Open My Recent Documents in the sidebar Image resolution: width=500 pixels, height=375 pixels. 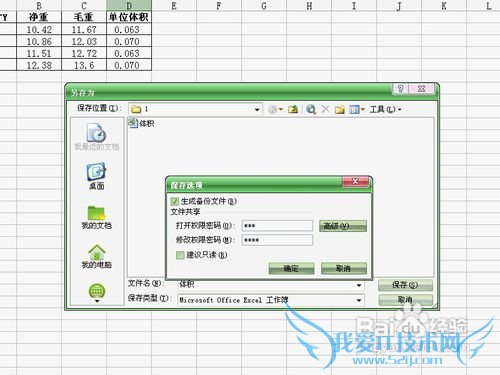97,137
